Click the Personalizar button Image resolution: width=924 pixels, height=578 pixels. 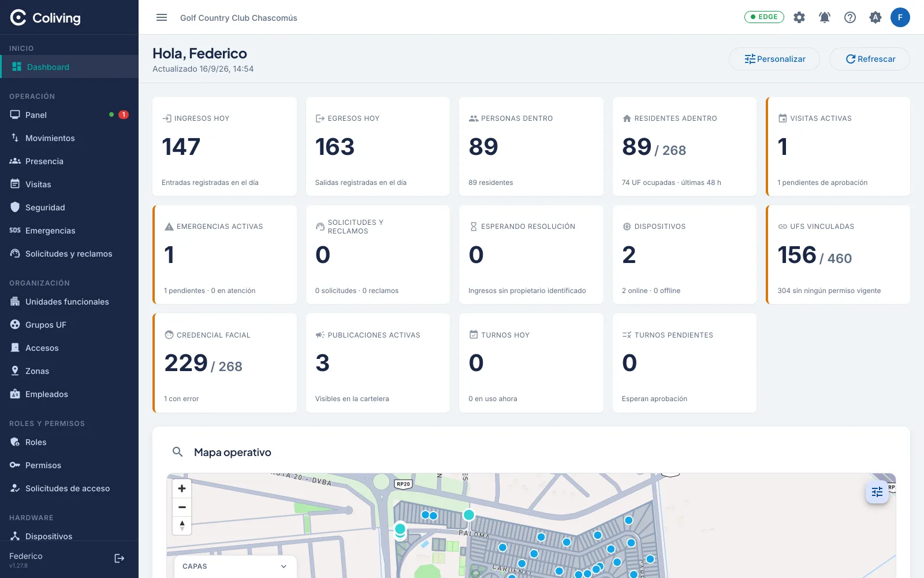pyautogui.click(x=774, y=59)
